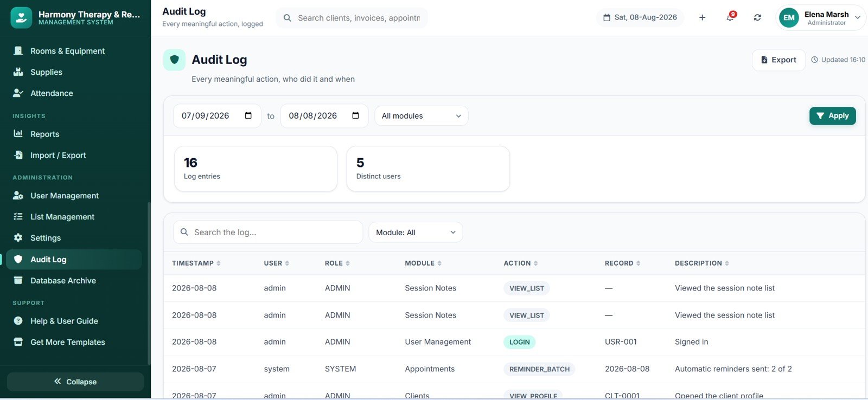The width and height of the screenshot is (868, 400).
Task: Click the 16 Log entries card
Action: click(256, 169)
